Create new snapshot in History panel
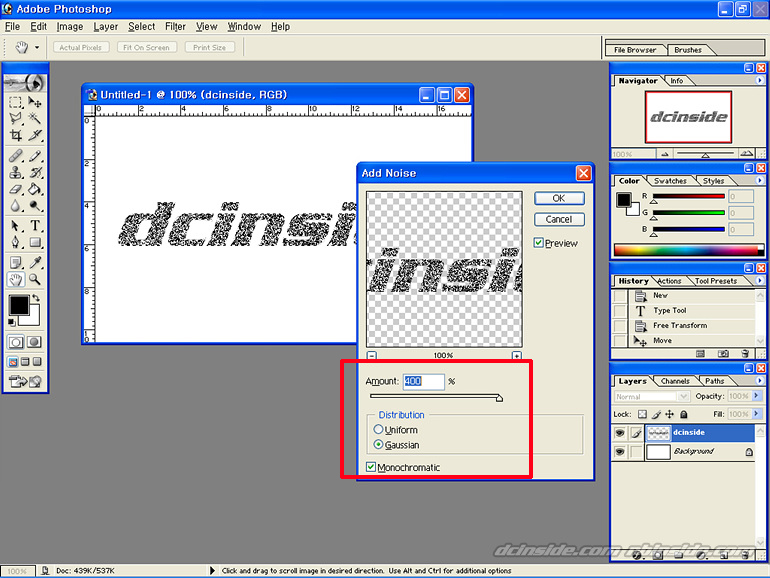Viewport: 770px width, 578px height. (x=723, y=354)
